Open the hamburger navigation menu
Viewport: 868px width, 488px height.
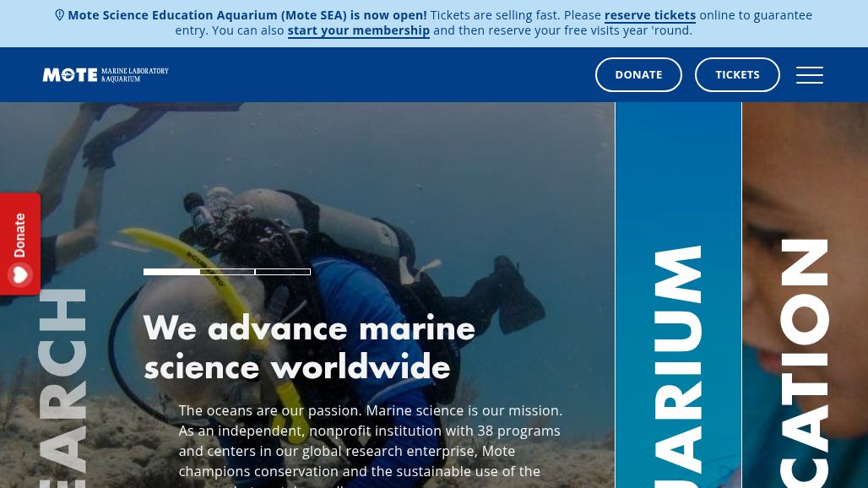tap(810, 74)
